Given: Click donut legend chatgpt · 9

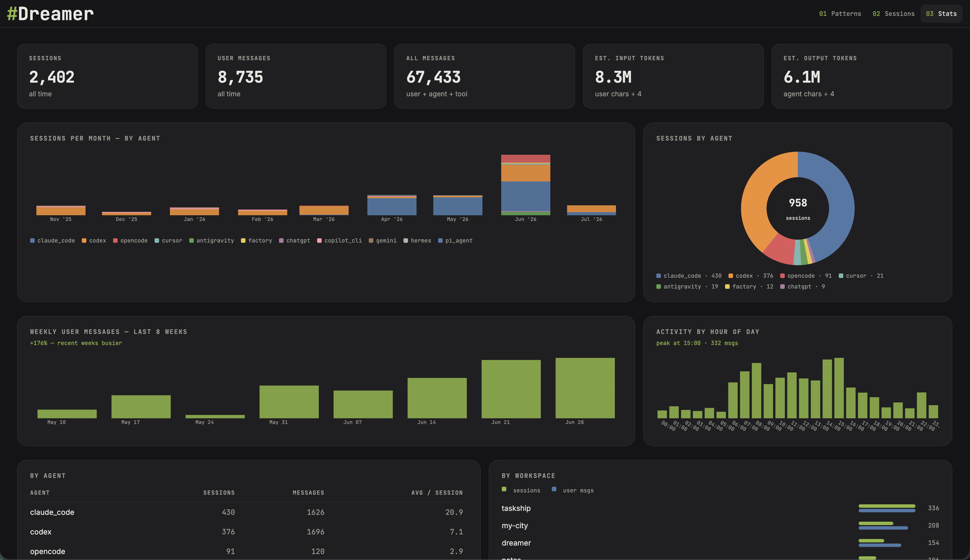Looking at the screenshot, I should point(802,287).
